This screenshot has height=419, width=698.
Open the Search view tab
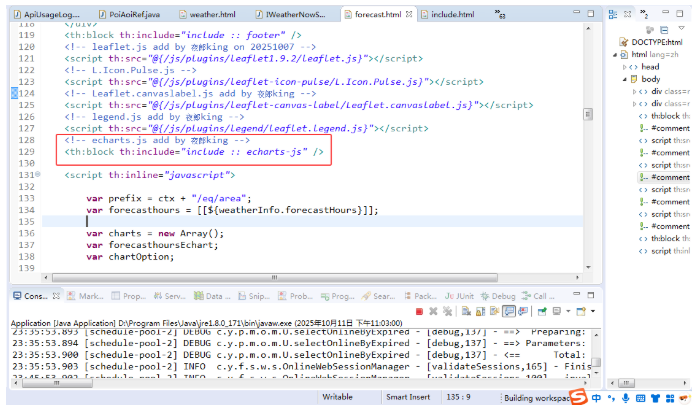[x=378, y=296]
